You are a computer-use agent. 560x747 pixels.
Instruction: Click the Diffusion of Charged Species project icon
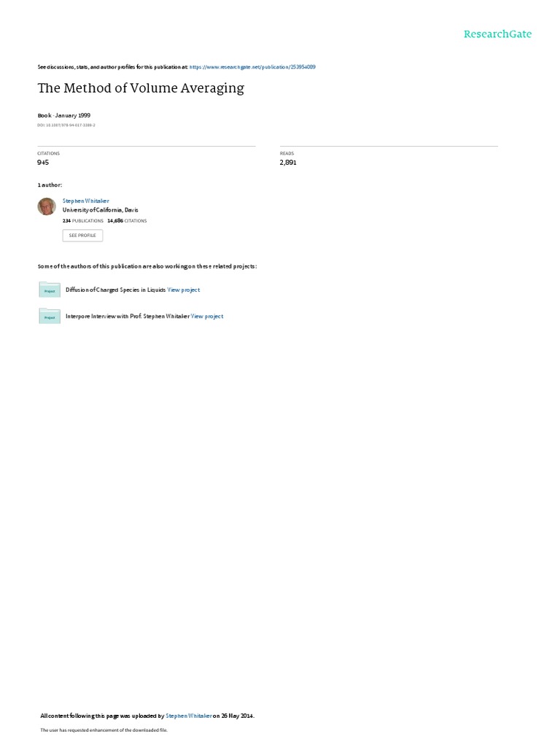click(50, 290)
